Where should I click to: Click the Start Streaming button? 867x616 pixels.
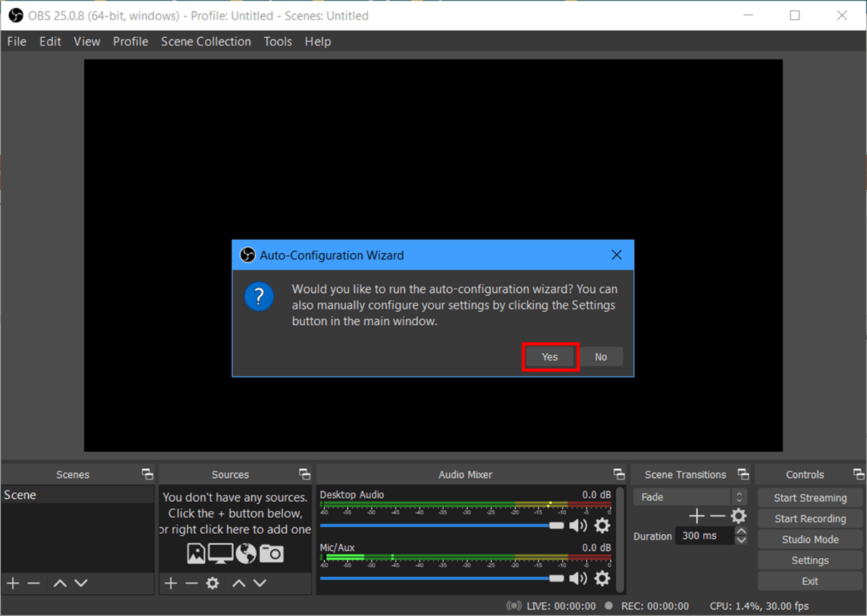click(810, 497)
